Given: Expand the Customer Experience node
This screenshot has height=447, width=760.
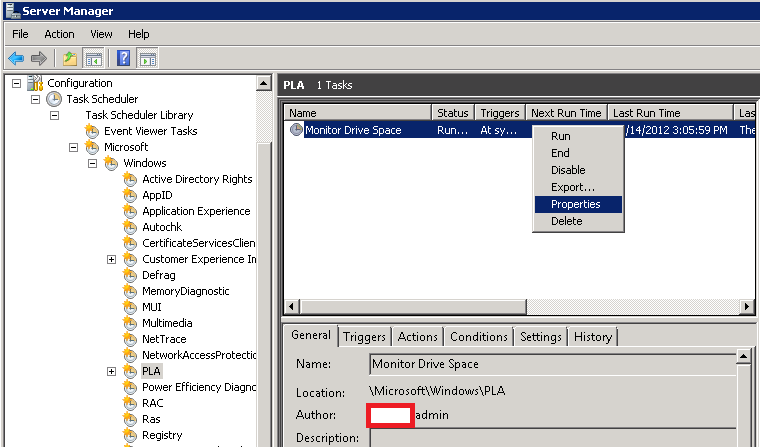Looking at the screenshot, I should 111,259.
